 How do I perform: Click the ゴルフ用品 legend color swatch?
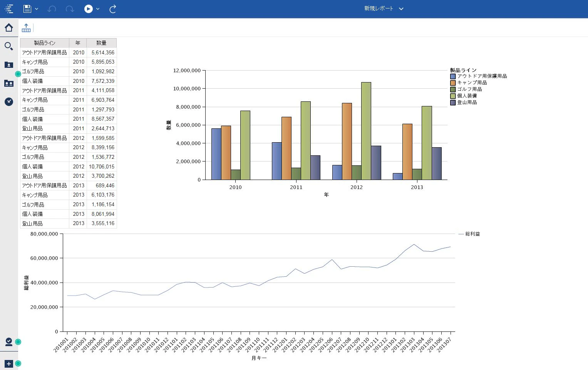point(453,89)
